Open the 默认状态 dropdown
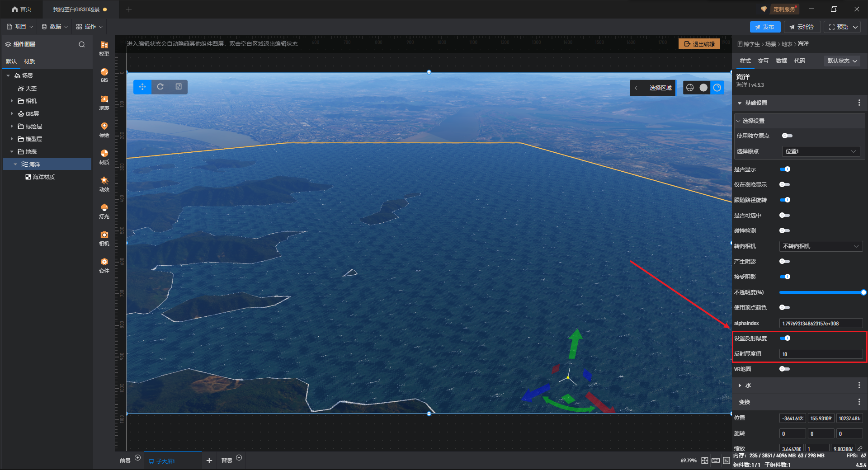The width and height of the screenshot is (868, 470). 842,61
